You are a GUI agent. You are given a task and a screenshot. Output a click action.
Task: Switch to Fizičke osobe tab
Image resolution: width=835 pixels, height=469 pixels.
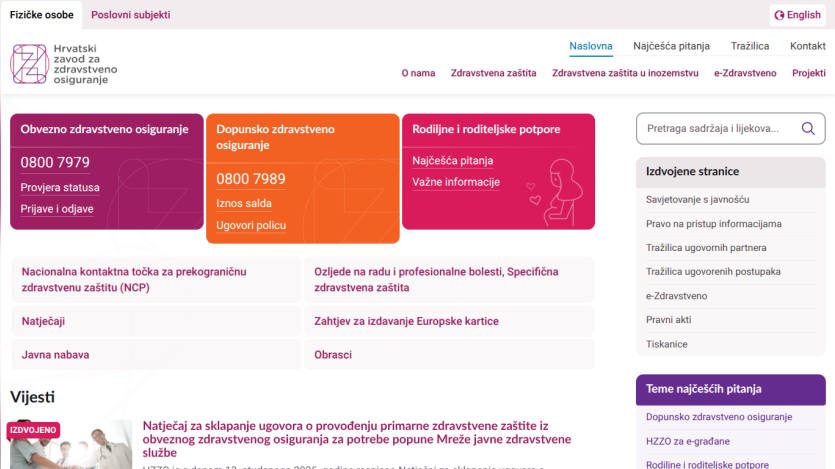tap(42, 15)
